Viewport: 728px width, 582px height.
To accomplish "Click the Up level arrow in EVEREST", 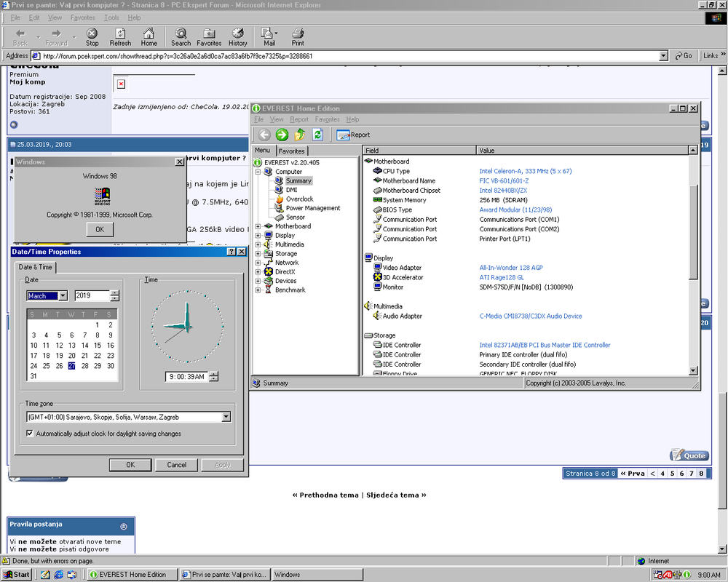I will tap(299, 135).
